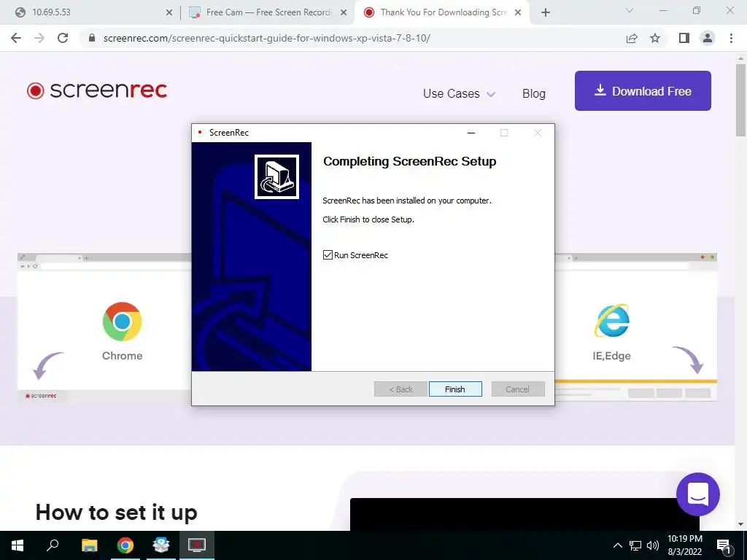This screenshot has width=747, height=560.
Task: Close the 10.69.5.53 tab
Action: 169,13
